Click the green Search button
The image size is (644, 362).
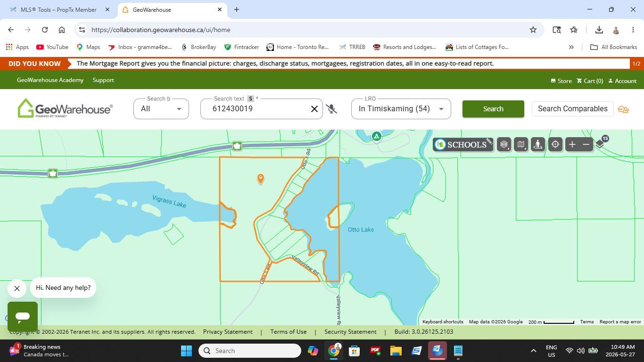coord(493,109)
